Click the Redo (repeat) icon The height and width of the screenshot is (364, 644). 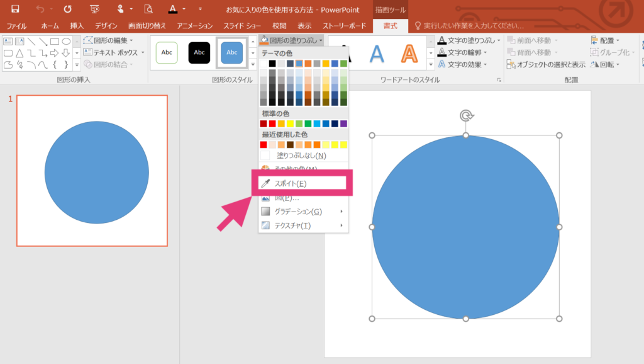(68, 9)
